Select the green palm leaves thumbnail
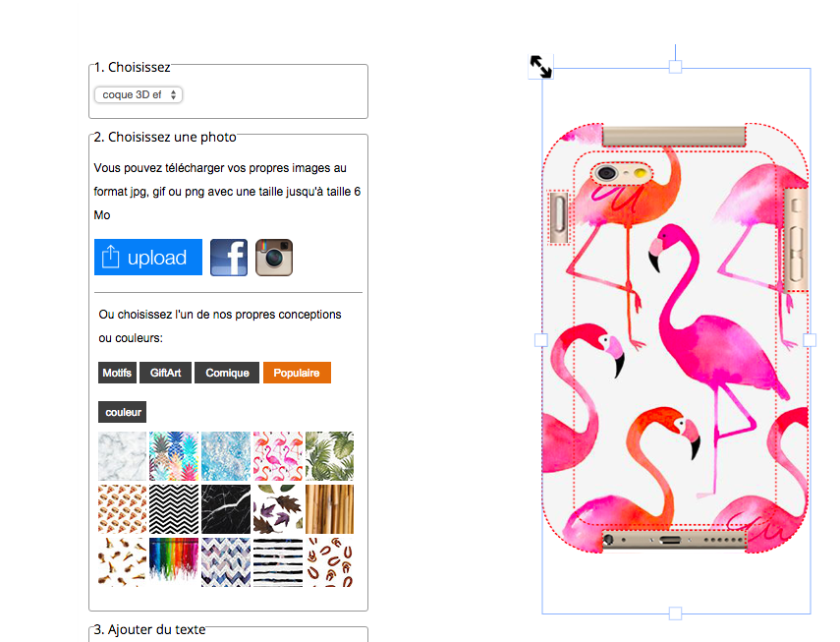840x642 pixels. (x=329, y=456)
